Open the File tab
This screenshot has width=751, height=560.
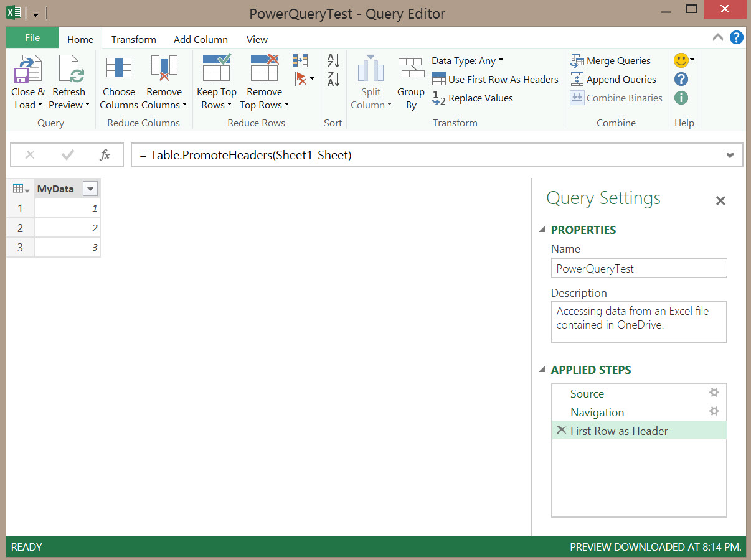pyautogui.click(x=32, y=37)
